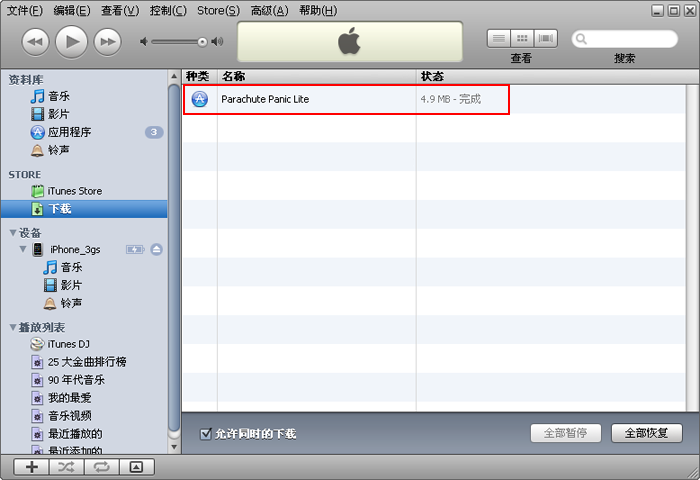
Task: Open the Store(S) menu
Action: 217,10
